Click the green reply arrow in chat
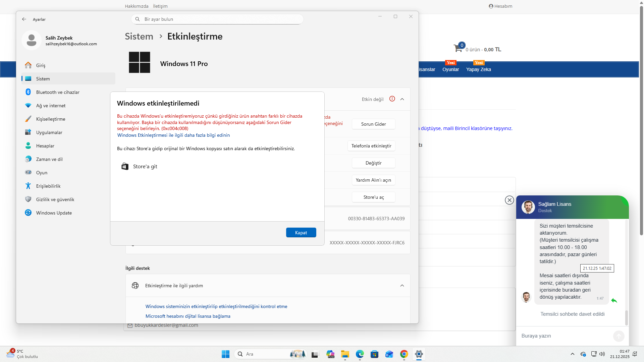Viewport: 644px width, 362px height. (x=614, y=301)
